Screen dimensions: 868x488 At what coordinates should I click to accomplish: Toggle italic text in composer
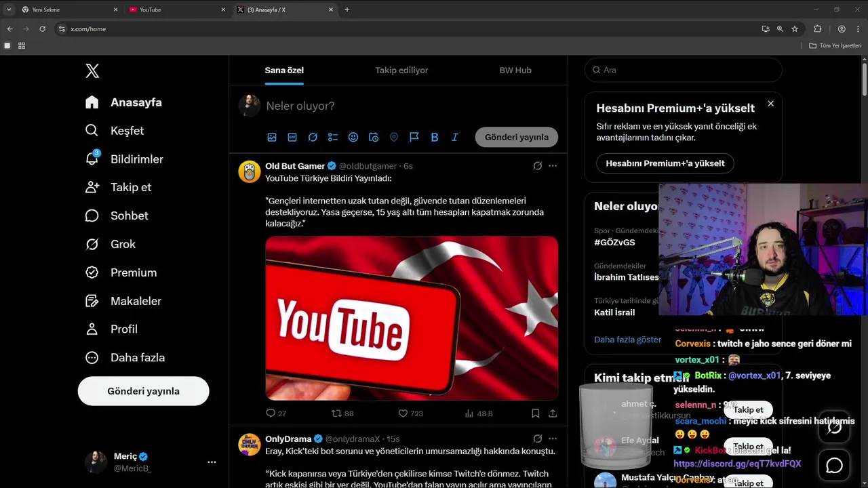coord(455,137)
